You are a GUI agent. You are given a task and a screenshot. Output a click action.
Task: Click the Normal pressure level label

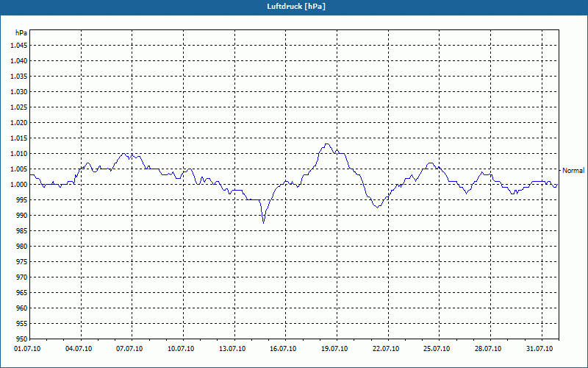(x=573, y=171)
